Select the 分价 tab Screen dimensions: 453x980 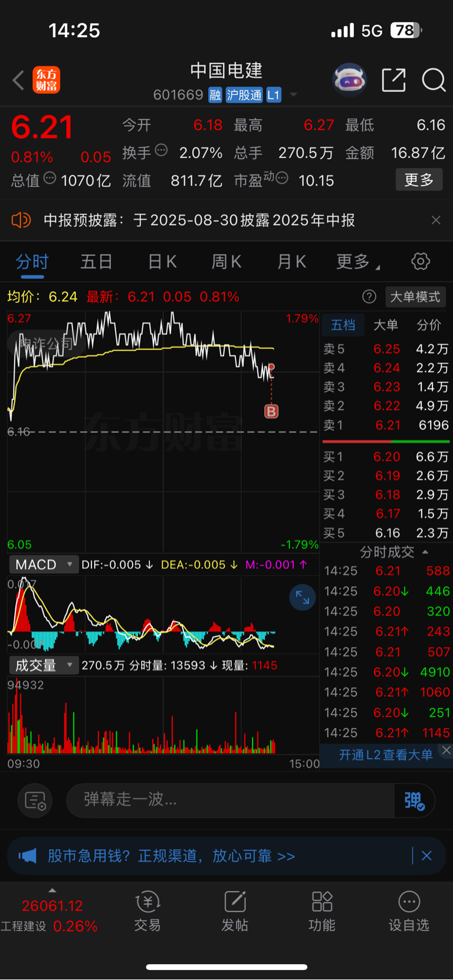tap(429, 325)
